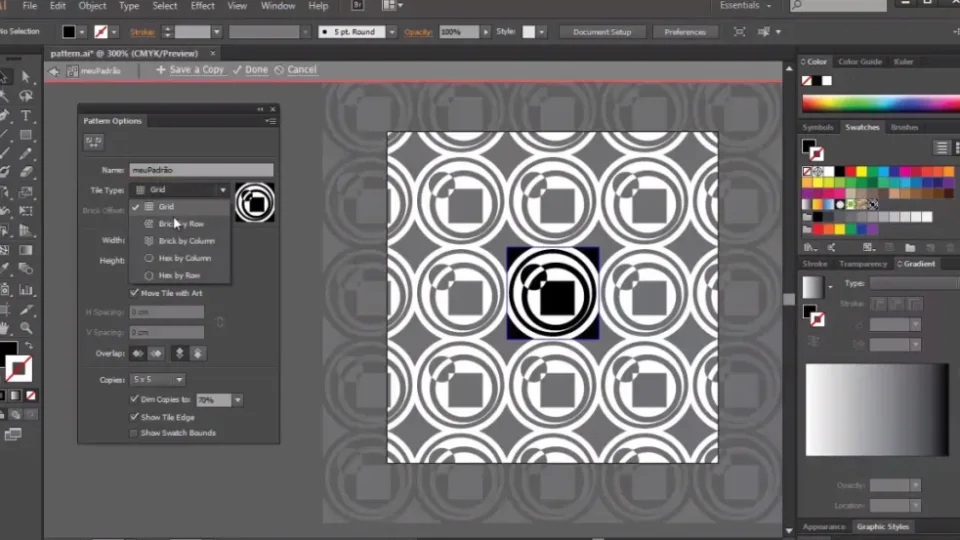This screenshot has height=540, width=960.
Task: Pick a color from the spectrum bar
Action: pyautogui.click(x=880, y=104)
